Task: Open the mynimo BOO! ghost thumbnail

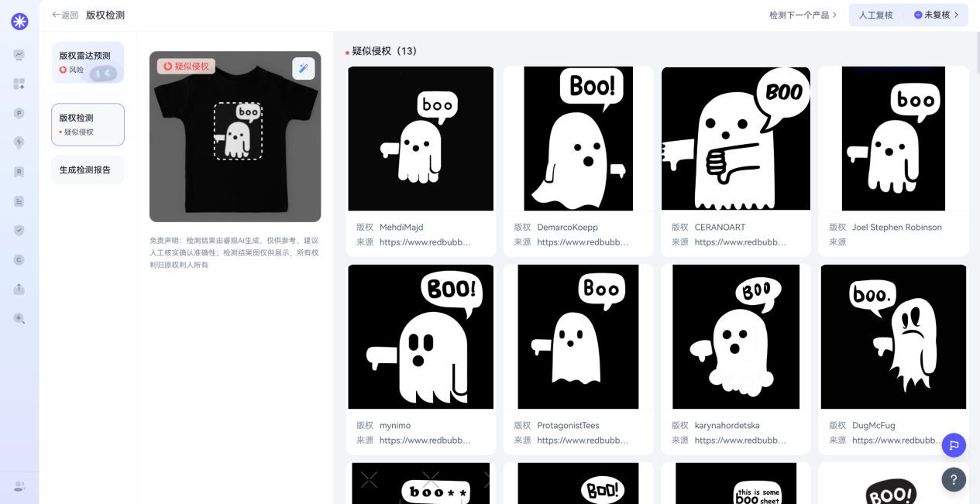Action: point(421,337)
